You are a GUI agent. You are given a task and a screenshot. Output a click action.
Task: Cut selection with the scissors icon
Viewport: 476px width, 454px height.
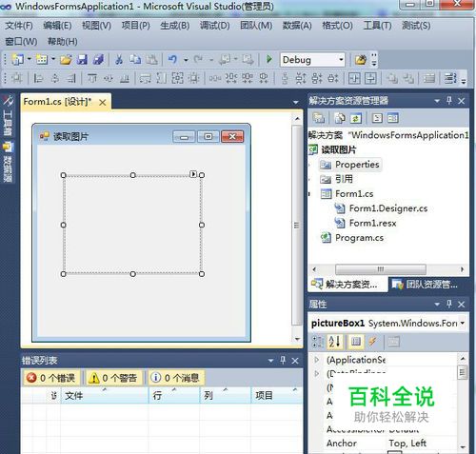[119, 59]
